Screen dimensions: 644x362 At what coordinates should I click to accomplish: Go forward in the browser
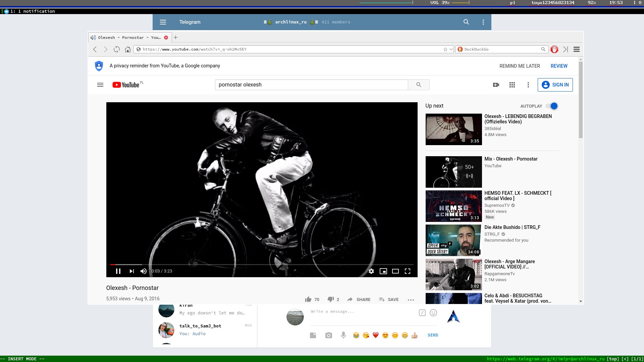pyautogui.click(x=106, y=49)
